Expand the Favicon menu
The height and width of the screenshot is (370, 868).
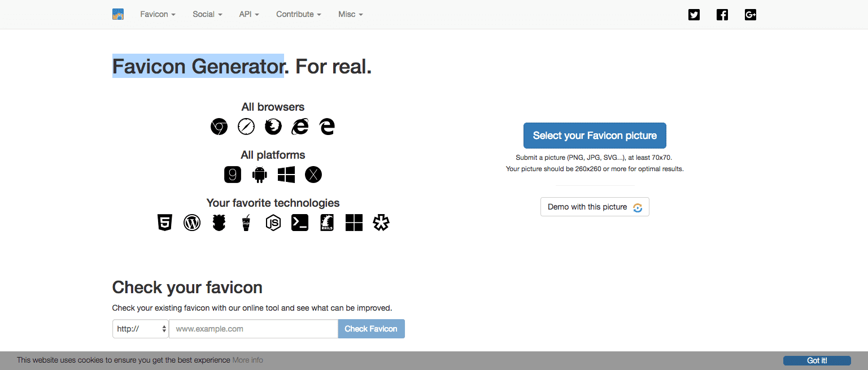tap(158, 14)
